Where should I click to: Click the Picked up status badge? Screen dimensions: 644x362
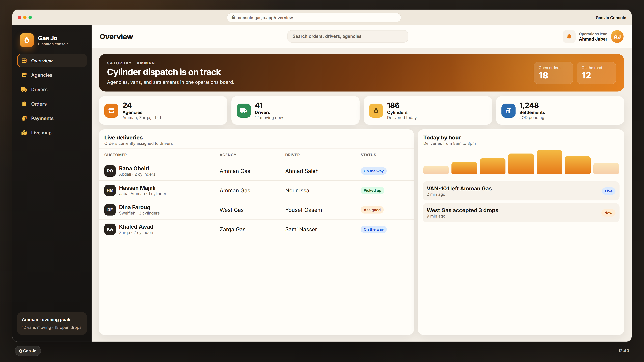372,190
